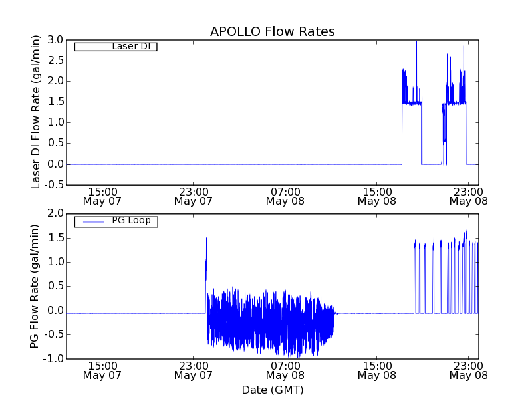Click the 2.0 tick on the PG Flow axis
Image resolution: width=532 pixels, height=399 pixels.
[x=55, y=213]
